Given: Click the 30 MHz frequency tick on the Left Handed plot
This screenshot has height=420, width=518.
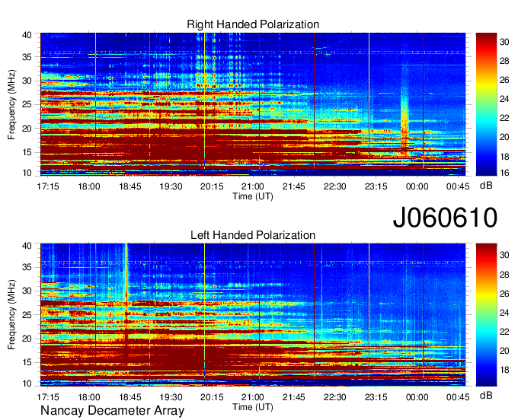Looking at the screenshot, I should (x=27, y=291).
